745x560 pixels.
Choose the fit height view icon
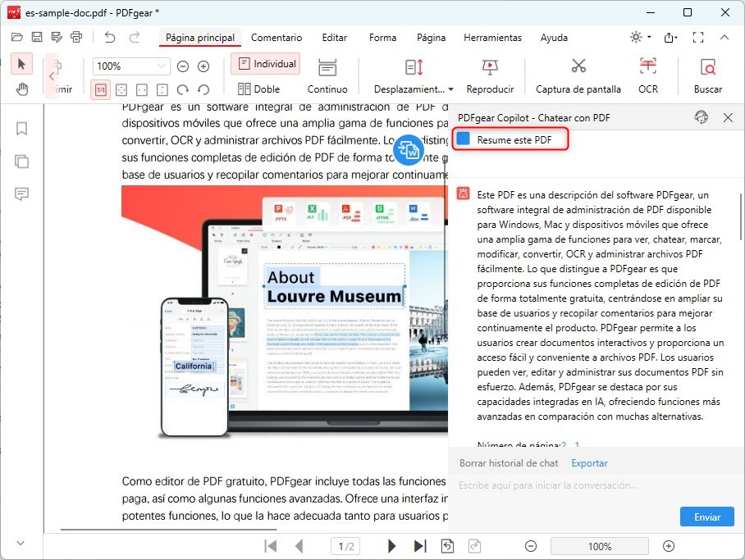pyautogui.click(x=162, y=89)
